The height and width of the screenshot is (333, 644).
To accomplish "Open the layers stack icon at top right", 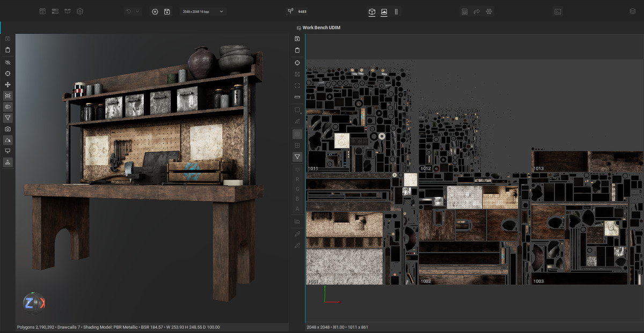I will point(632,11).
